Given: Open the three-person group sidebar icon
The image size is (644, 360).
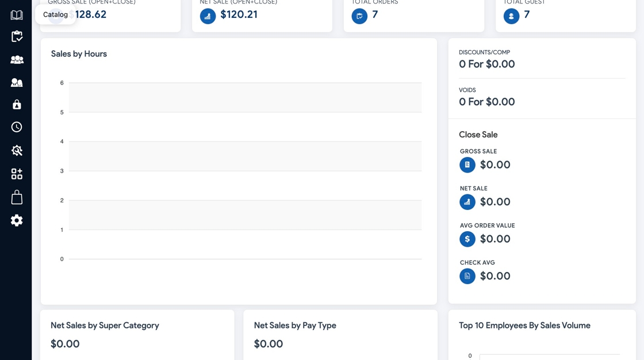Looking at the screenshot, I should tap(17, 59).
